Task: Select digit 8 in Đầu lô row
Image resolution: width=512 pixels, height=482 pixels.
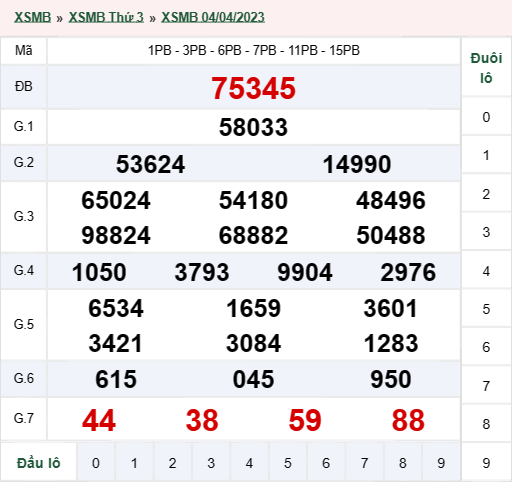Action: pos(403,463)
